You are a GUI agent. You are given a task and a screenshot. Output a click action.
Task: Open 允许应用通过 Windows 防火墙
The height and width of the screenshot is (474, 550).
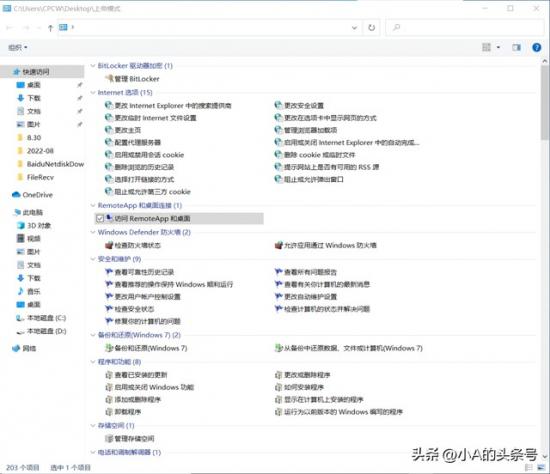(x=325, y=245)
